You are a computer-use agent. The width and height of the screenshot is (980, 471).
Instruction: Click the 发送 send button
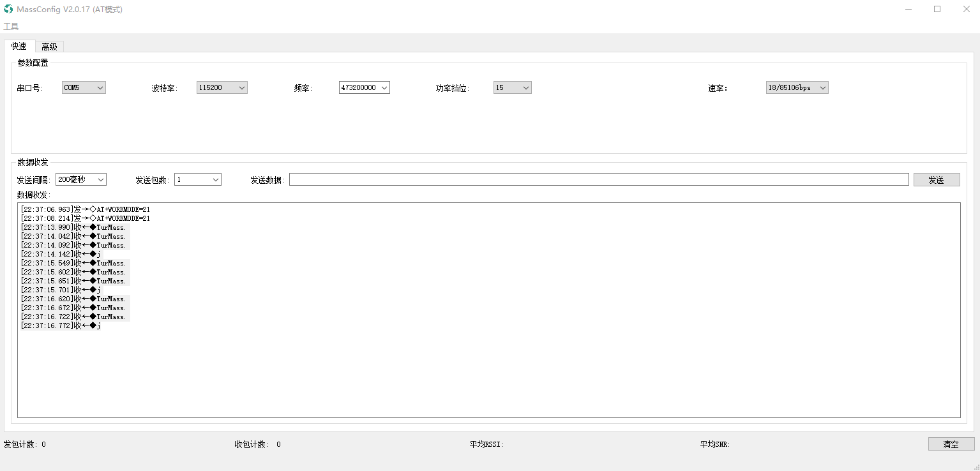coord(937,180)
